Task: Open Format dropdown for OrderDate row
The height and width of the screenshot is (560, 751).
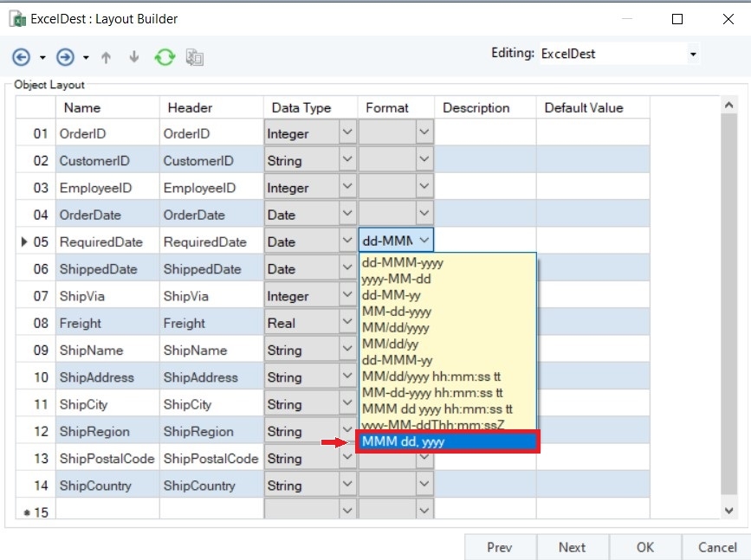Action: 424,214
